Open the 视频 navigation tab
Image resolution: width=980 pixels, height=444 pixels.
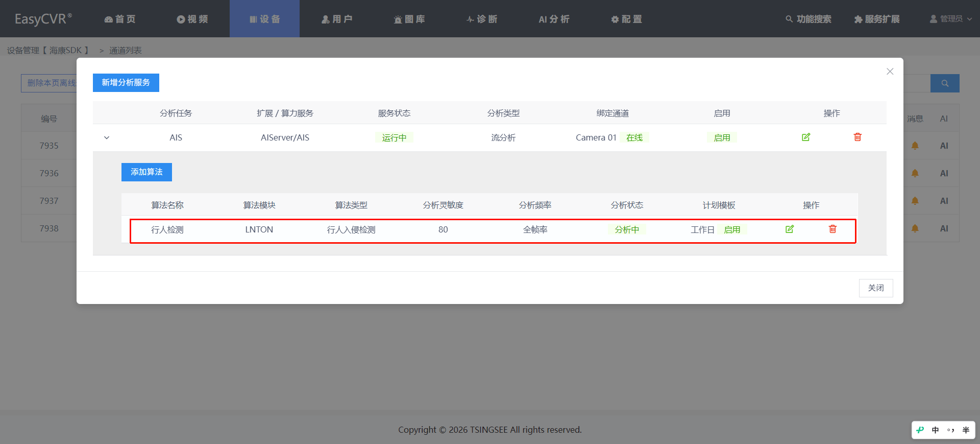tap(192, 19)
